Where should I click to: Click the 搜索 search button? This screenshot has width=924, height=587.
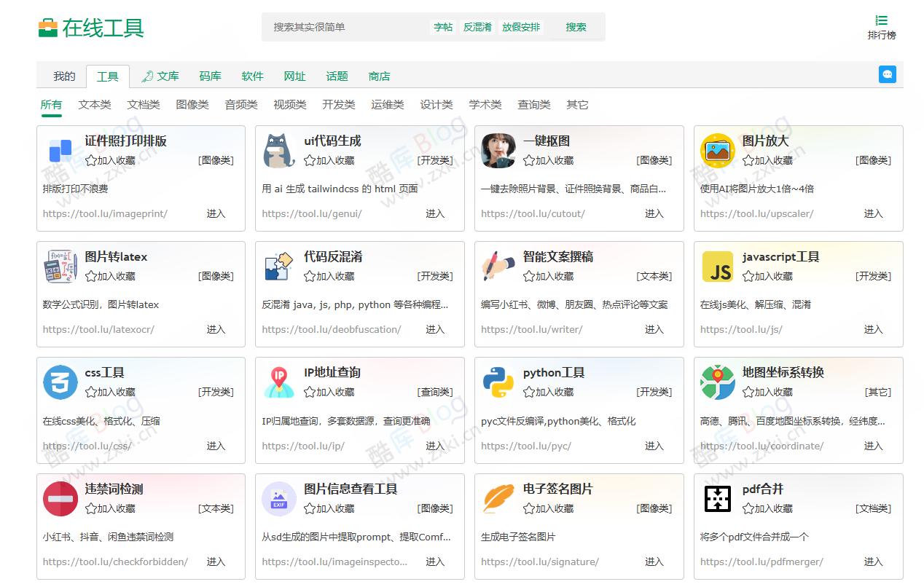point(575,27)
